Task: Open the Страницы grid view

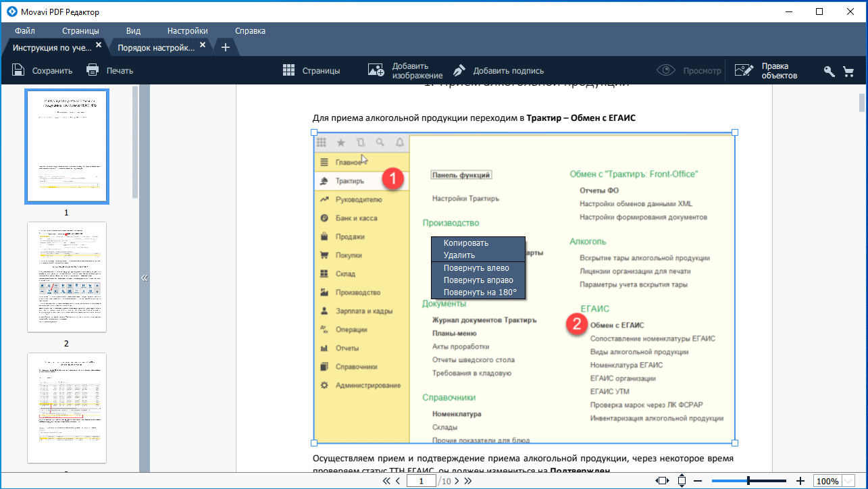Action: pos(289,70)
